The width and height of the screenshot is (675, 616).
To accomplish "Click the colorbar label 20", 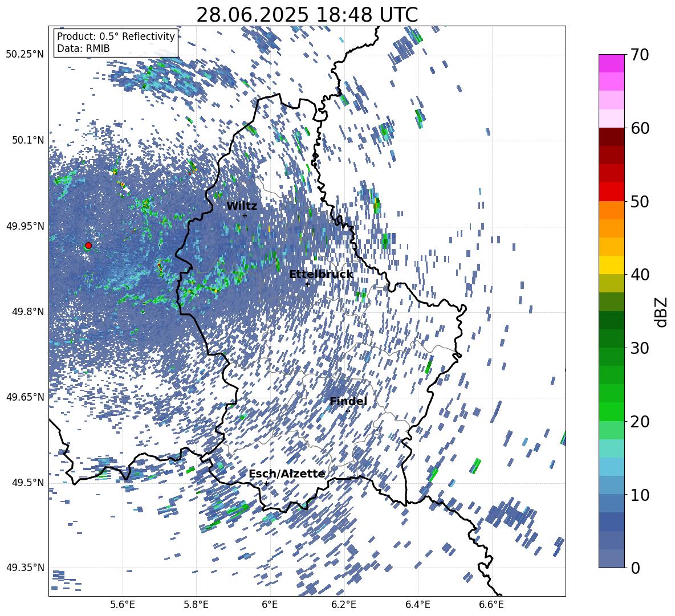I will click(x=640, y=422).
